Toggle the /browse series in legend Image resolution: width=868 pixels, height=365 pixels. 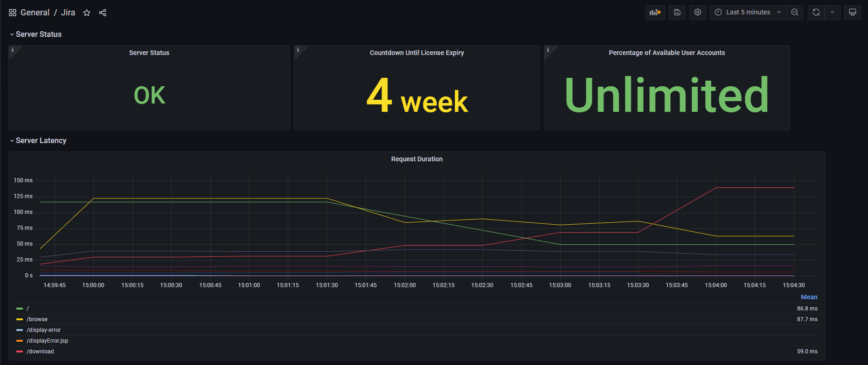(37, 319)
